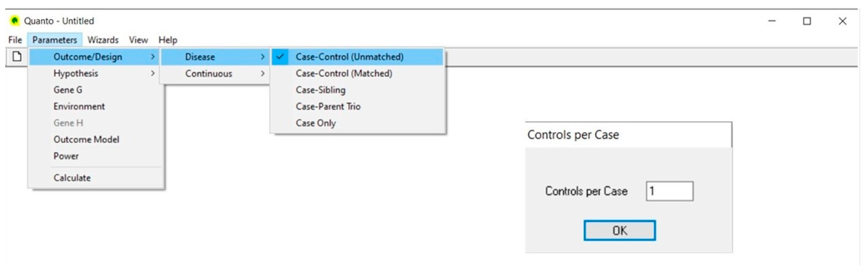The width and height of the screenshot is (868, 276).
Task: Expand the Continuous submenu chevron
Action: pos(263,73)
